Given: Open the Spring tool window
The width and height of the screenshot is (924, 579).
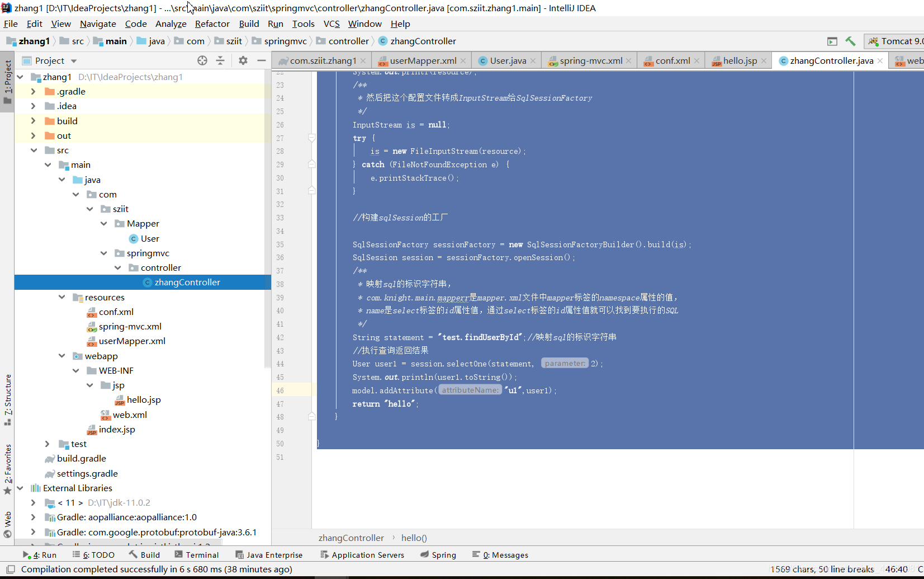Looking at the screenshot, I should click(438, 554).
